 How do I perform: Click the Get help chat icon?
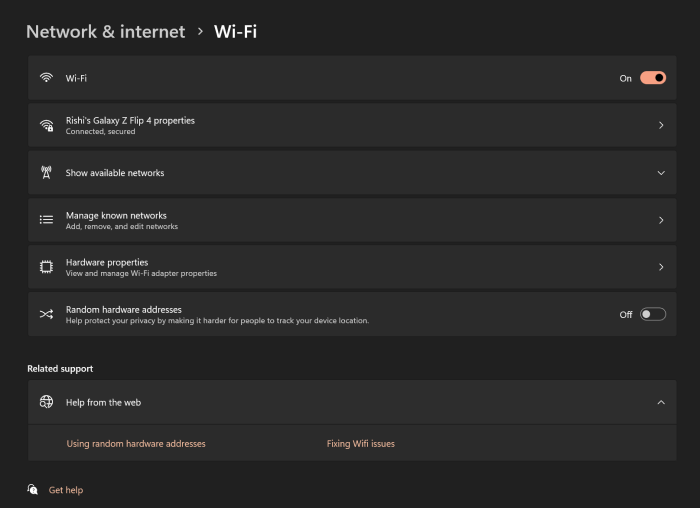(x=33, y=490)
